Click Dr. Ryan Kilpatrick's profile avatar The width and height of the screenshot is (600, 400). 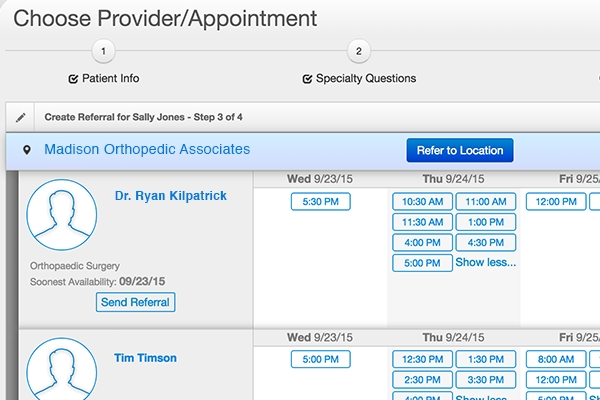coord(62,215)
